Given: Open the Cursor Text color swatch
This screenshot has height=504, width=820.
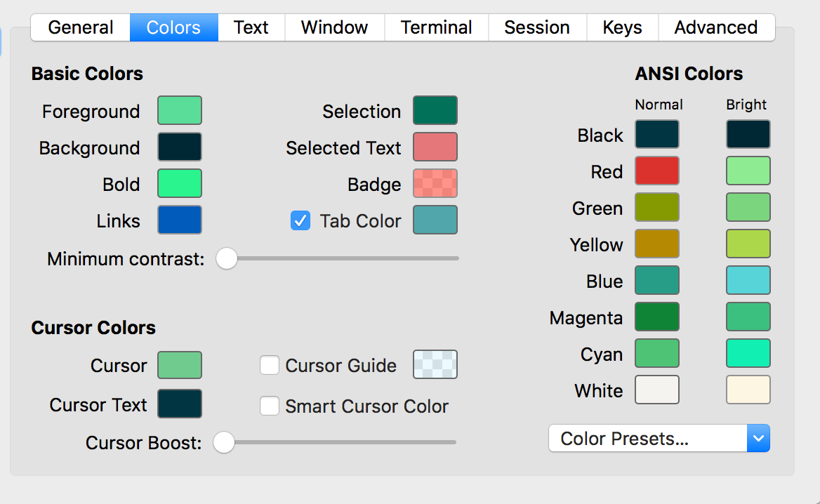Looking at the screenshot, I should click(180, 404).
